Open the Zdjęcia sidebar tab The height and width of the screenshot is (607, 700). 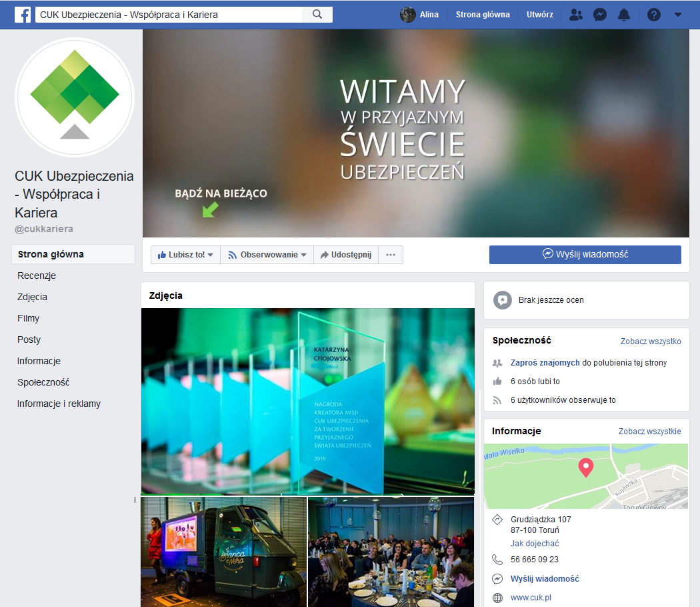point(32,297)
